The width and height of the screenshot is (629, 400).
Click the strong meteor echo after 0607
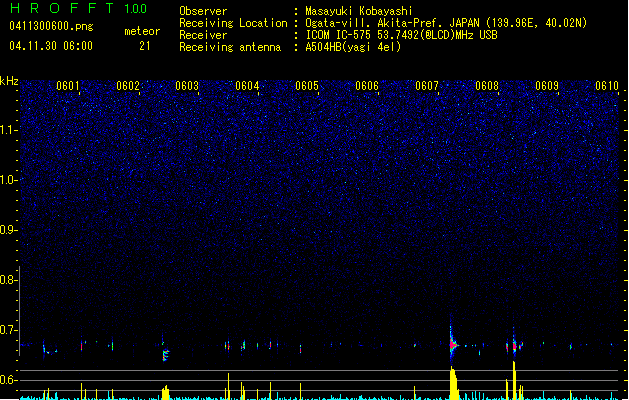tap(453, 344)
